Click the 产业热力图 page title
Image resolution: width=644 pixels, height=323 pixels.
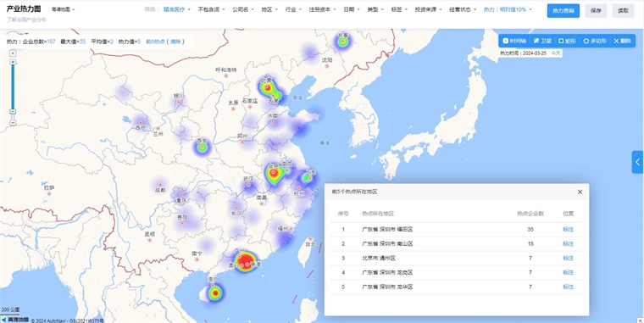click(24, 9)
